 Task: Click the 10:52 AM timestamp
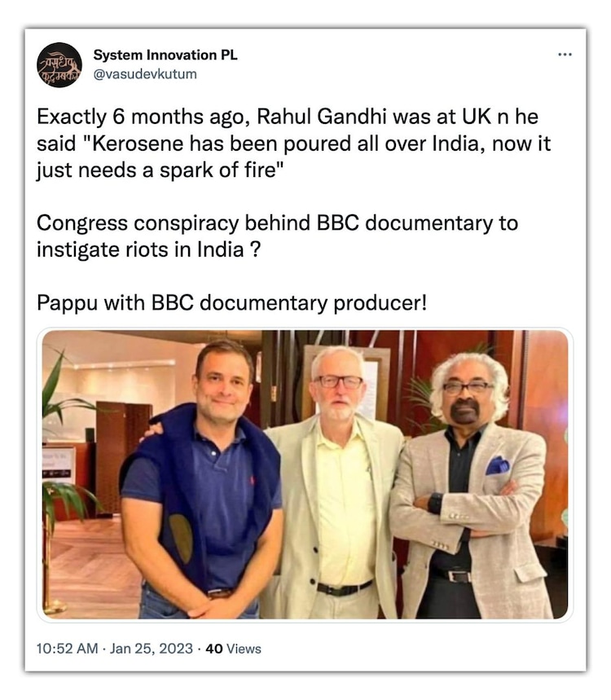coord(68,649)
